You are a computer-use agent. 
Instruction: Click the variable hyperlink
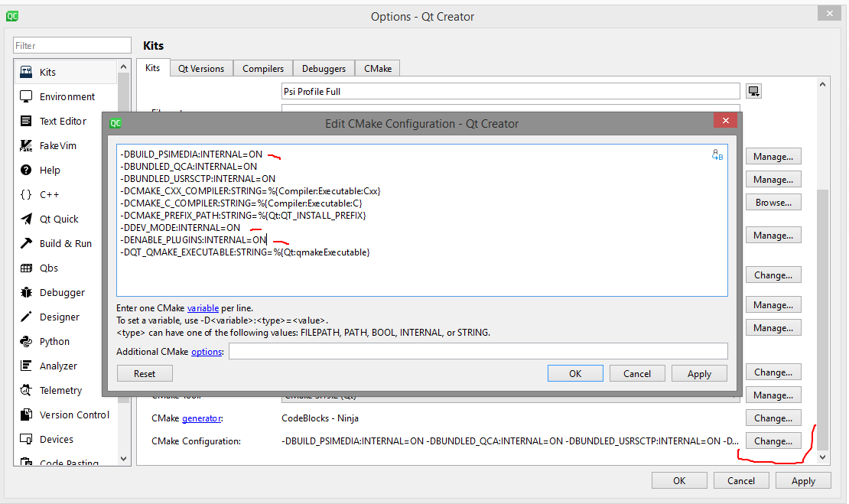pos(203,310)
